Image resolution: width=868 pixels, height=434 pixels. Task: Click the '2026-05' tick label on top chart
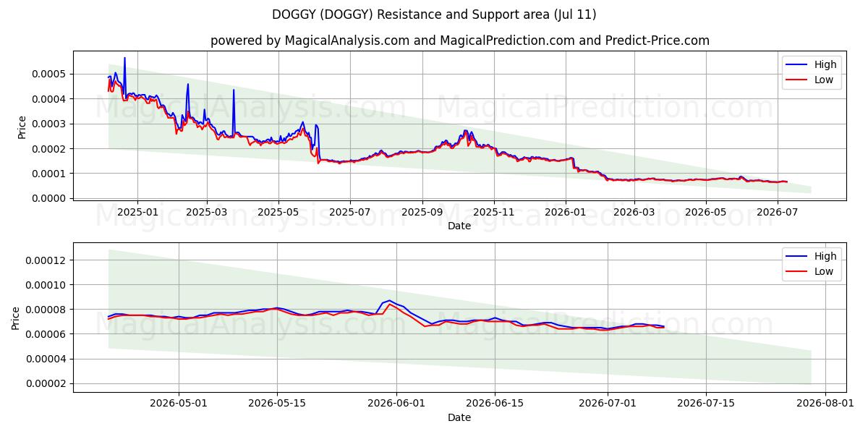tap(706, 212)
